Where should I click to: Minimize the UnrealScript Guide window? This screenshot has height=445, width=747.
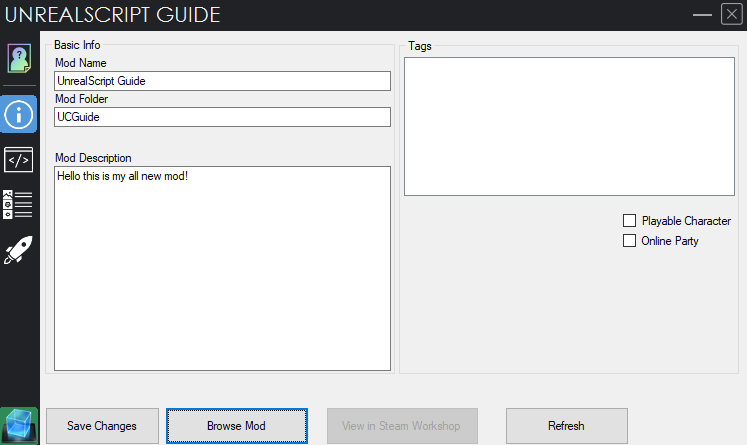coord(702,15)
